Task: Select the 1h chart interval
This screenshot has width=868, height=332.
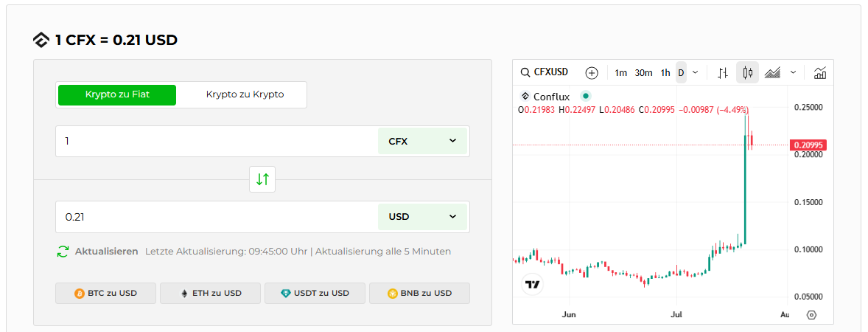Action: [665, 72]
